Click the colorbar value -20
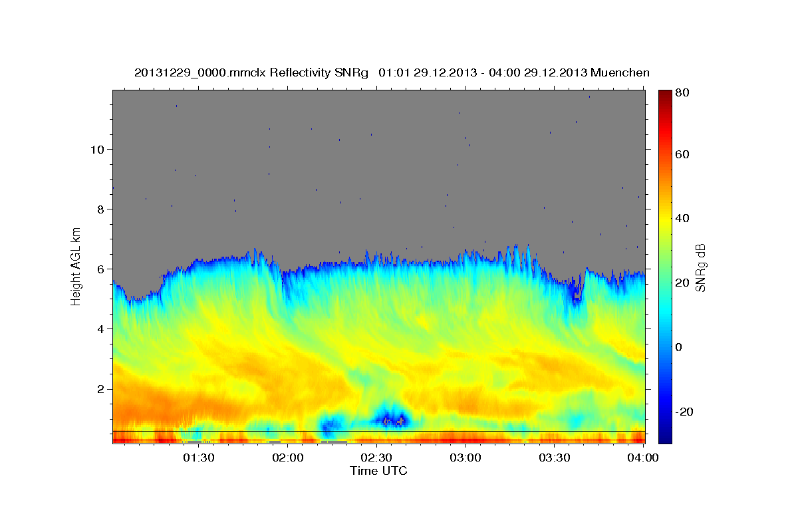The width and height of the screenshot is (798, 532). coord(686,412)
